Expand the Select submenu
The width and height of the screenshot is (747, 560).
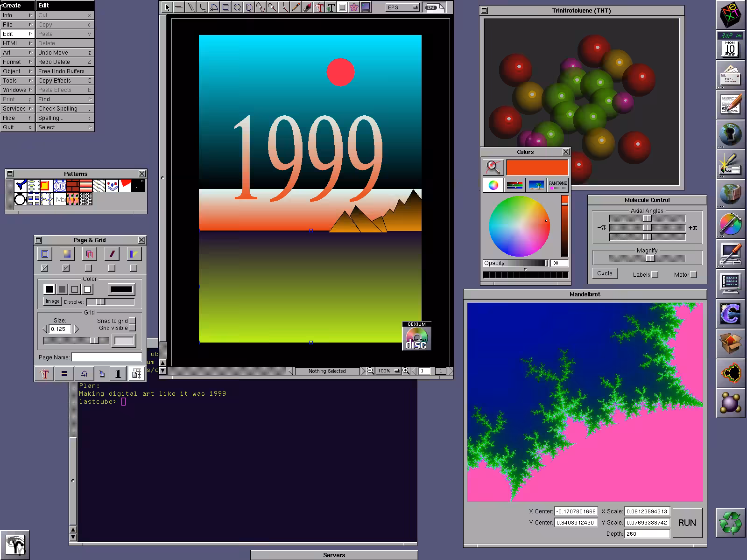pyautogui.click(x=65, y=127)
